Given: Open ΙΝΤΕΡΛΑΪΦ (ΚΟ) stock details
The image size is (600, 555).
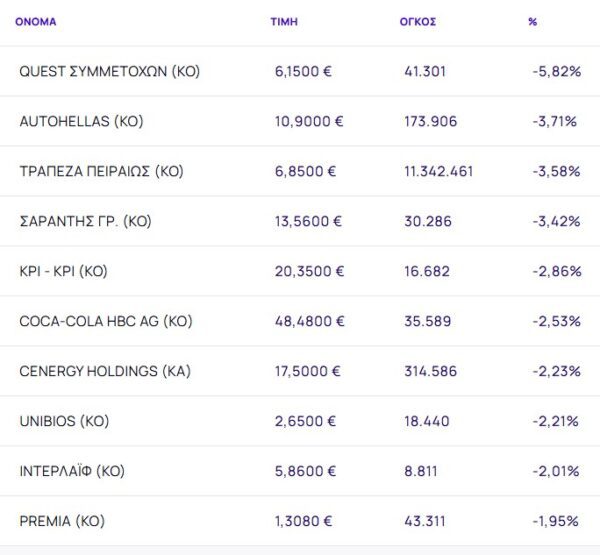Looking at the screenshot, I should [72, 471].
